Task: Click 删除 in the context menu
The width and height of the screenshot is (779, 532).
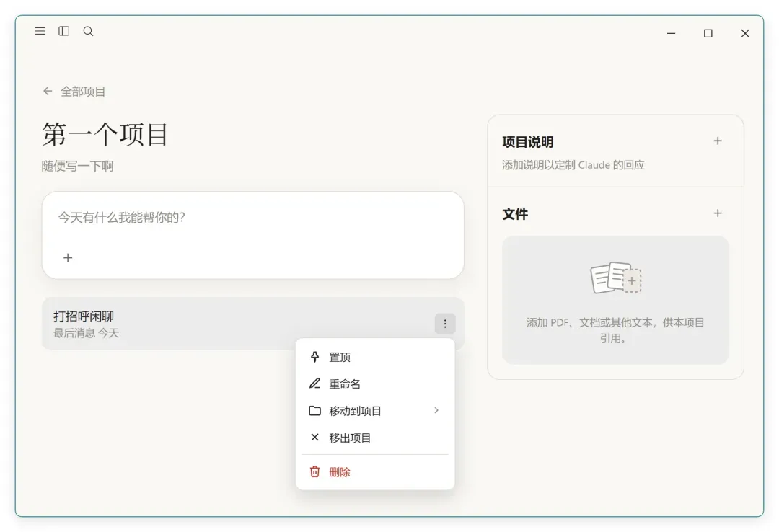Action: (375, 472)
